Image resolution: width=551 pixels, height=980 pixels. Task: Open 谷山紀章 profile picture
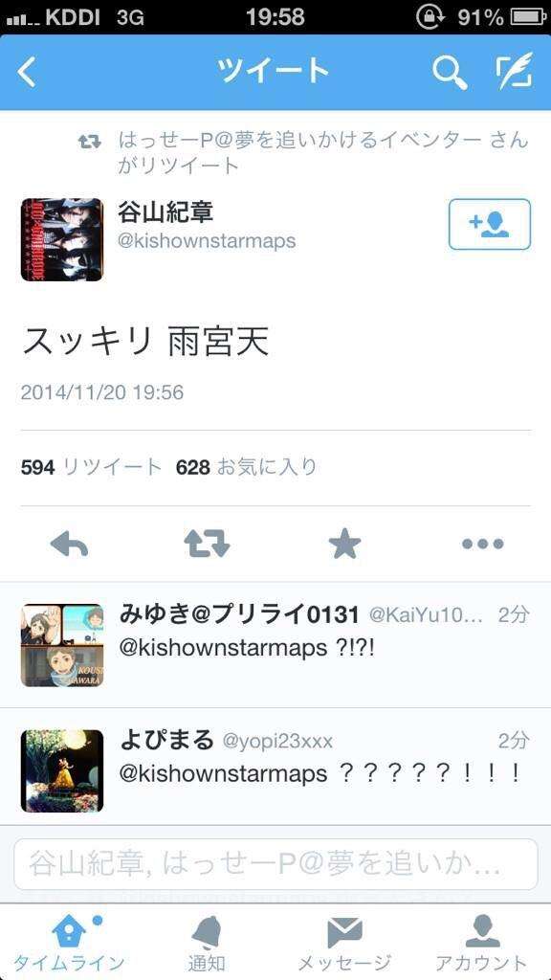pos(62,239)
